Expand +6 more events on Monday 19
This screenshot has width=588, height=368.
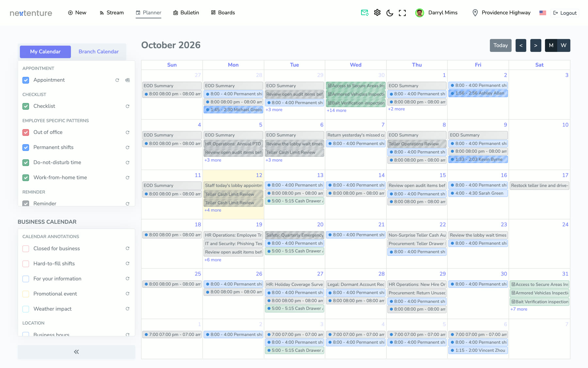click(x=213, y=260)
